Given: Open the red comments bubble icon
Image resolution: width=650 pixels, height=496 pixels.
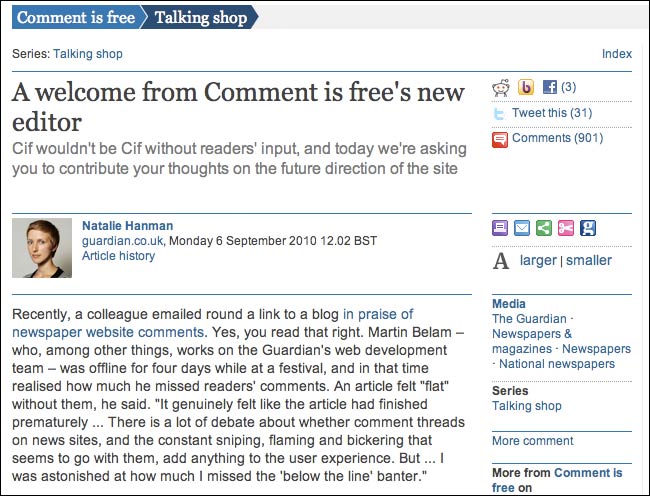Looking at the screenshot, I should (500, 140).
